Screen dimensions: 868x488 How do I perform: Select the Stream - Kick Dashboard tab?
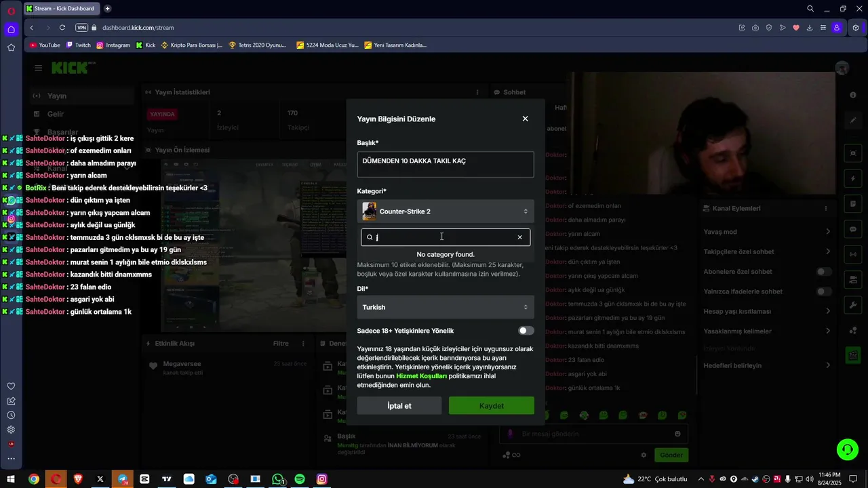(x=61, y=9)
